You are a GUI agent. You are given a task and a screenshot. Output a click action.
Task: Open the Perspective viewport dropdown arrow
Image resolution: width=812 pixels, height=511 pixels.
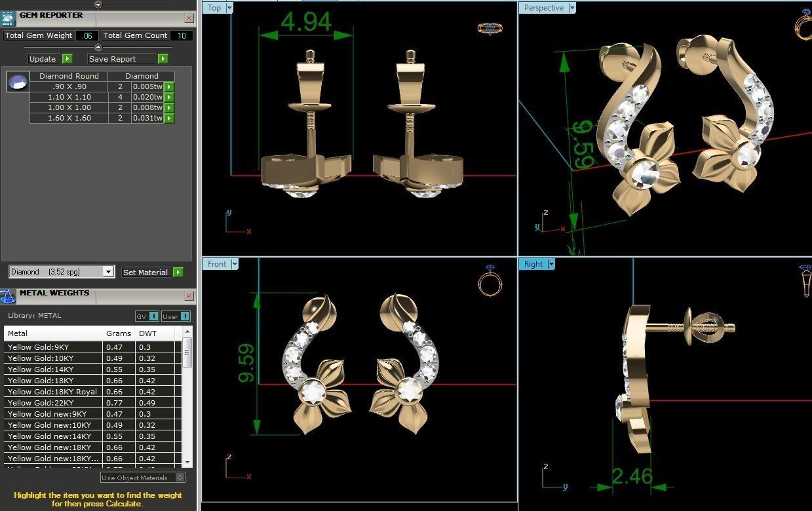572,8
